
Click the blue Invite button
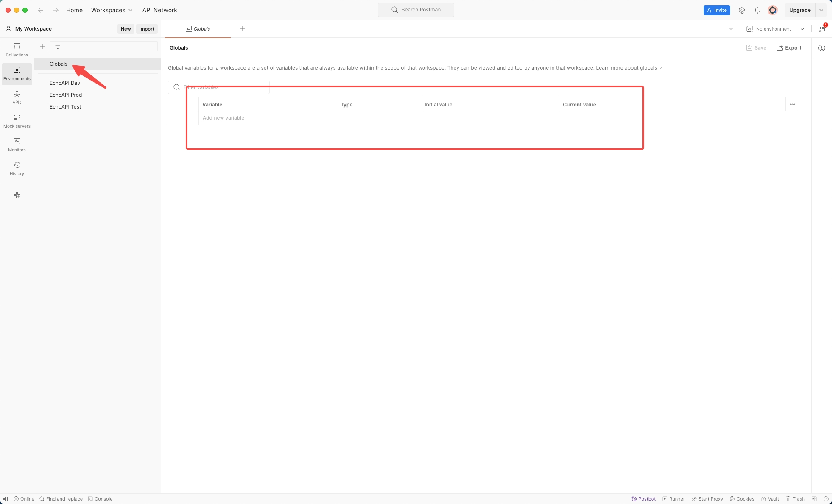[x=717, y=10]
